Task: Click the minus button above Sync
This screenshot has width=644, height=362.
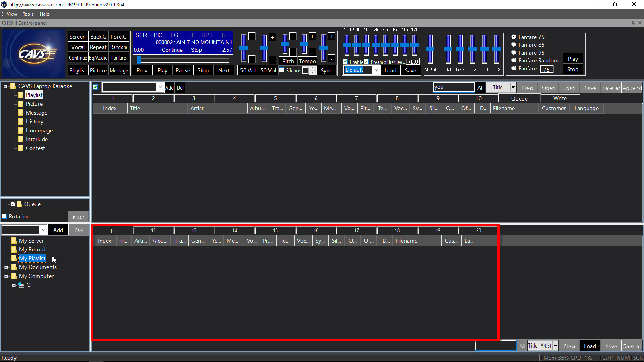Action: pos(332,59)
